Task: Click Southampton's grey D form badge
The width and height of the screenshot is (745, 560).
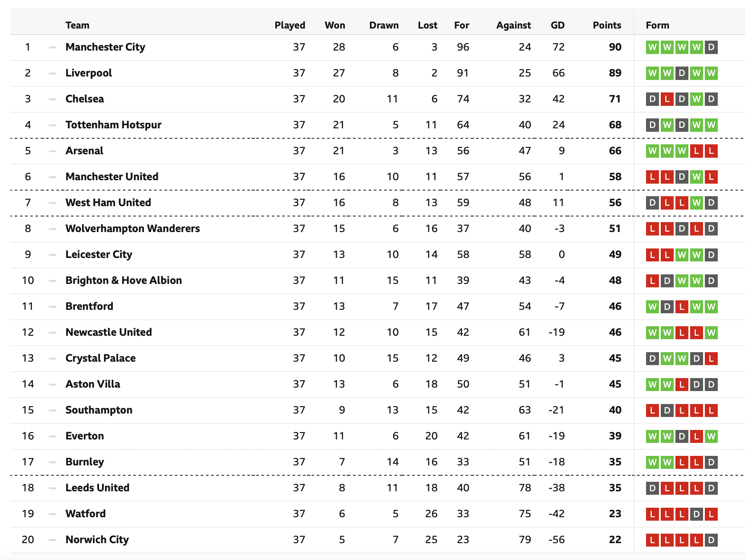Action: coord(667,410)
